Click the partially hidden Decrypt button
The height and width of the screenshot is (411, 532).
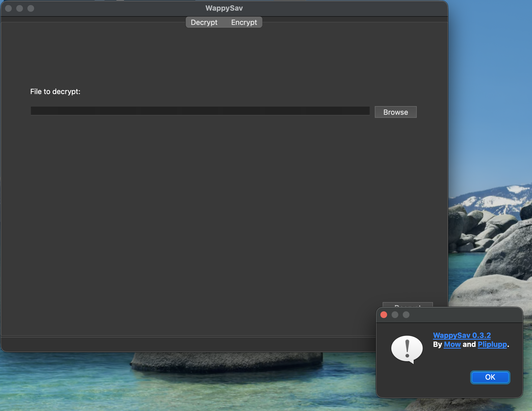408,305
